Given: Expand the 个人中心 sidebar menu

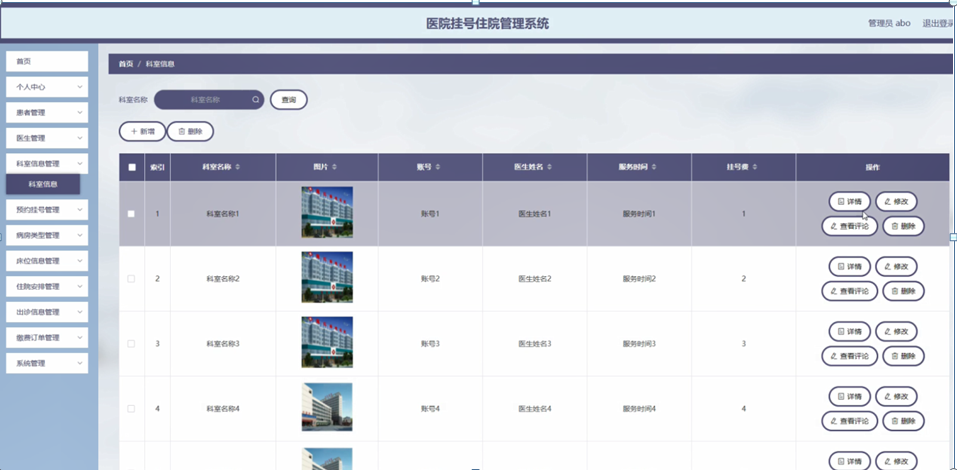Looking at the screenshot, I should pos(47,87).
